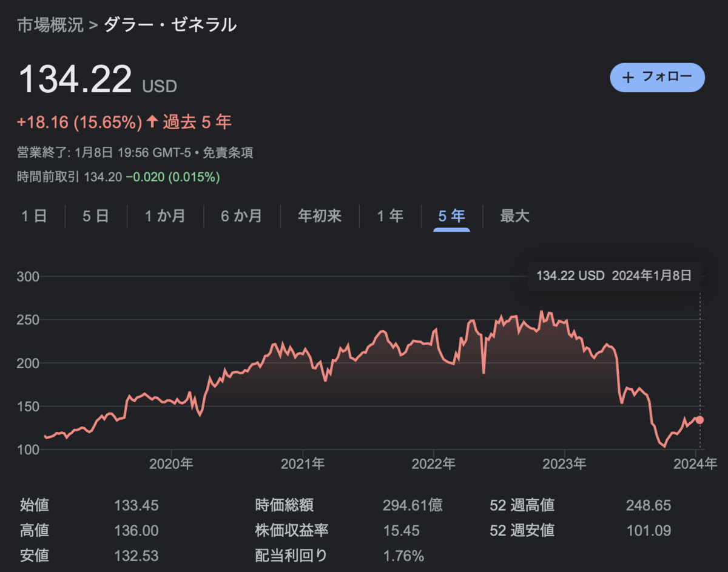Image resolution: width=728 pixels, height=572 pixels.
Task: Click the 安値 low price label
Action: (35, 556)
